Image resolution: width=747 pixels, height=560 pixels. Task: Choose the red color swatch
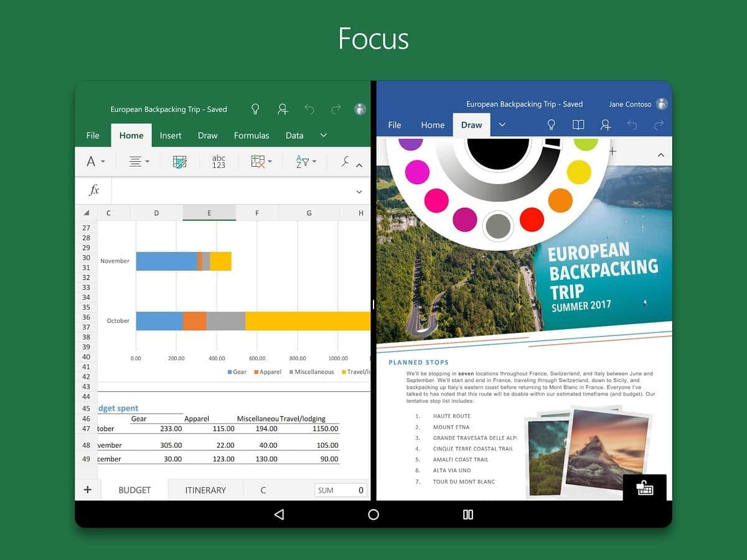coord(532,220)
